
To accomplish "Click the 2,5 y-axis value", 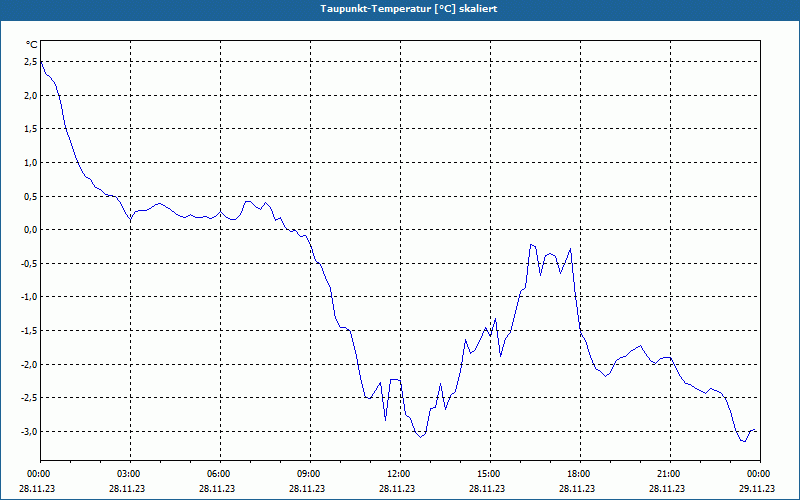I will (x=31, y=62).
